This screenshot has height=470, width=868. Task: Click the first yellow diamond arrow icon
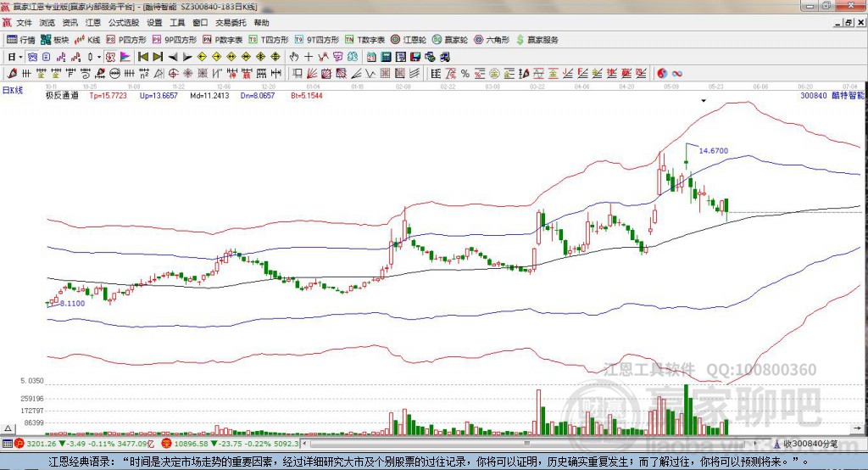tap(202, 57)
